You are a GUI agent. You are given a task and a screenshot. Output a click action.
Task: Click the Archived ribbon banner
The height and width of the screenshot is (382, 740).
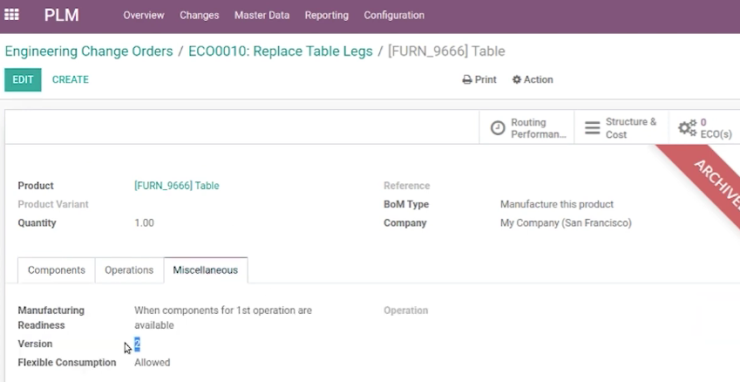pyautogui.click(x=703, y=177)
